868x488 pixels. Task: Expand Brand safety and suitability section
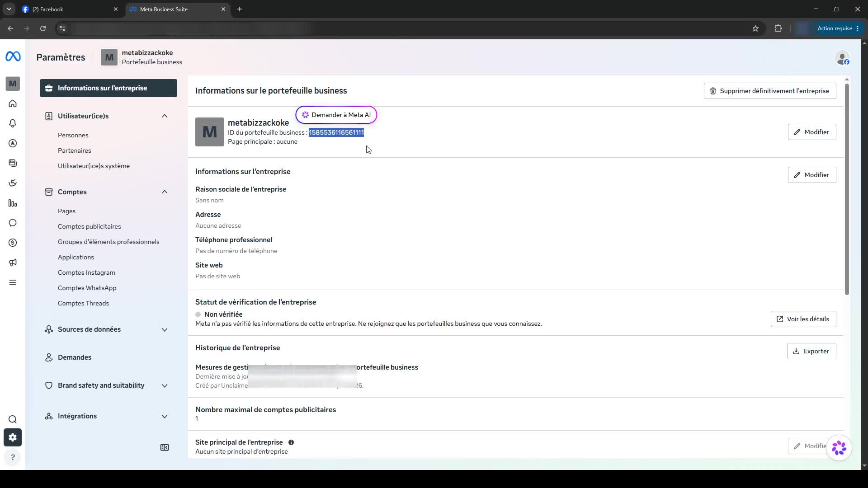pyautogui.click(x=165, y=385)
